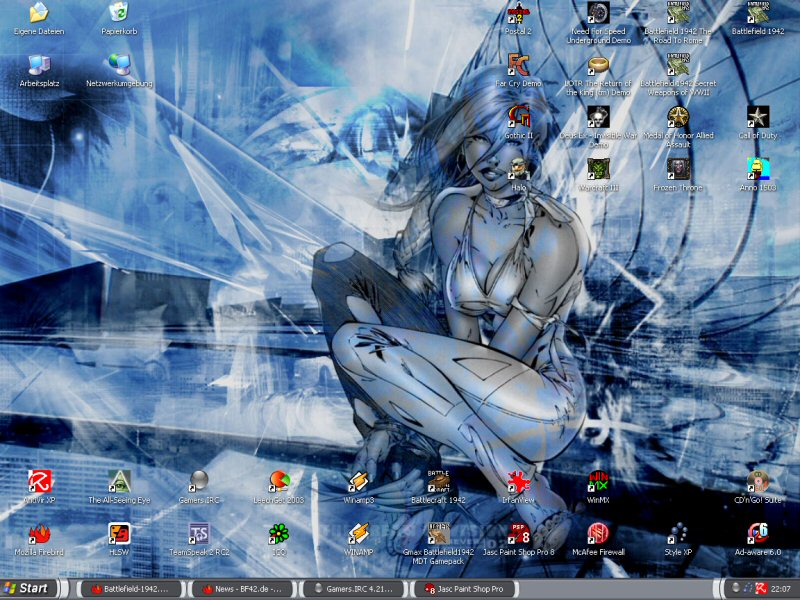Open the Eigene Dateien folder icon
This screenshot has width=800, height=600.
tap(39, 13)
